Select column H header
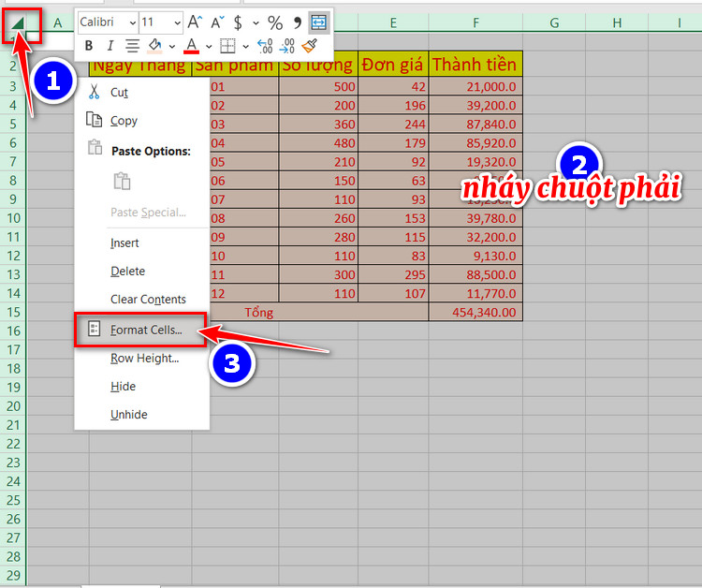702x588 pixels. pyautogui.click(x=617, y=22)
